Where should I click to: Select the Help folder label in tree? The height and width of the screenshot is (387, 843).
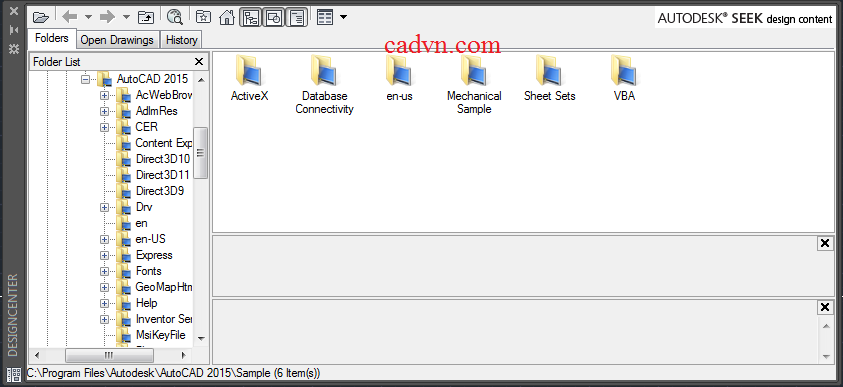click(x=146, y=304)
